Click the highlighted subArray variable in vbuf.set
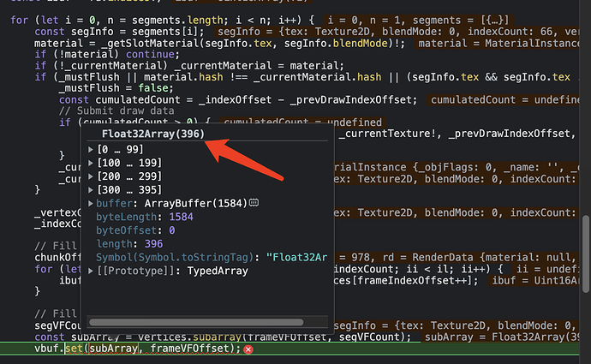This screenshot has width=591, height=364. (x=113, y=349)
